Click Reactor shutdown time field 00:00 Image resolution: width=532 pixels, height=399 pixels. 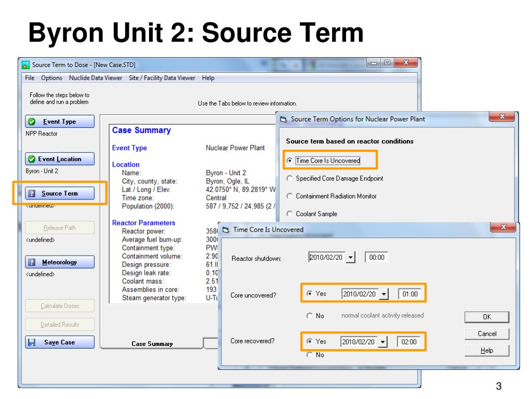point(377,258)
